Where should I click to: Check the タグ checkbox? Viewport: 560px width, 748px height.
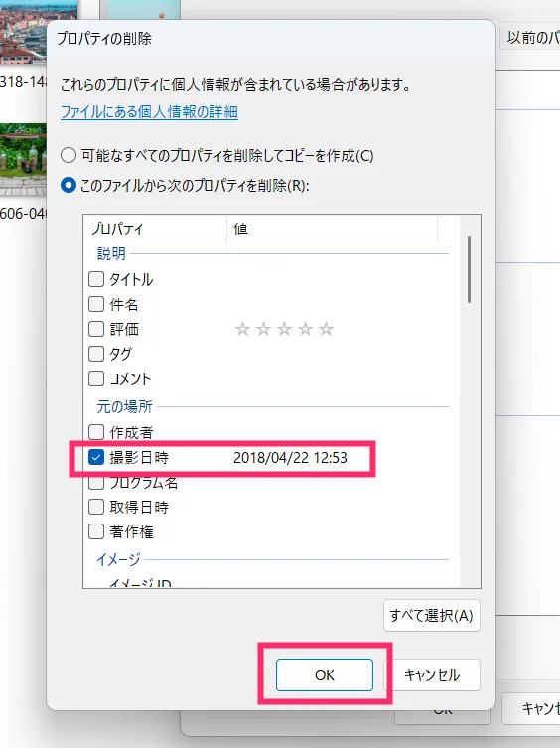(x=96, y=354)
